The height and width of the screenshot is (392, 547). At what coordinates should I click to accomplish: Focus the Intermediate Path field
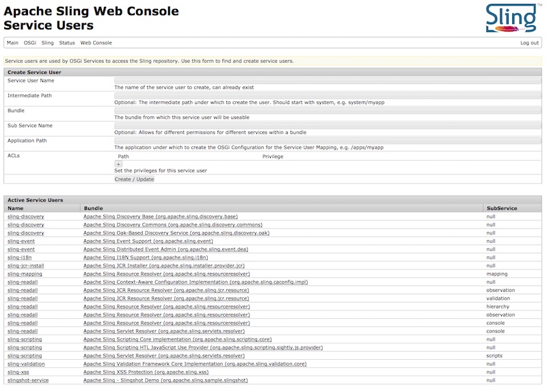pos(328,95)
